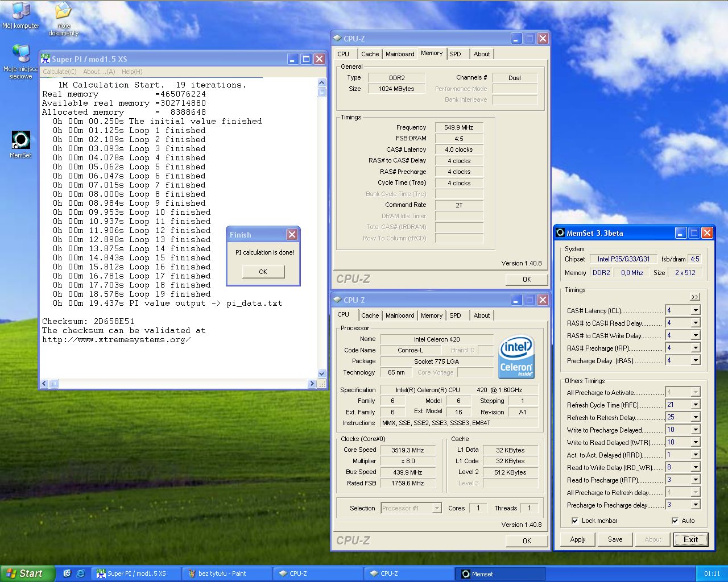Open the RAS# Precharge (tRP) dropdown
This screenshot has width=728, height=582.
click(696, 348)
